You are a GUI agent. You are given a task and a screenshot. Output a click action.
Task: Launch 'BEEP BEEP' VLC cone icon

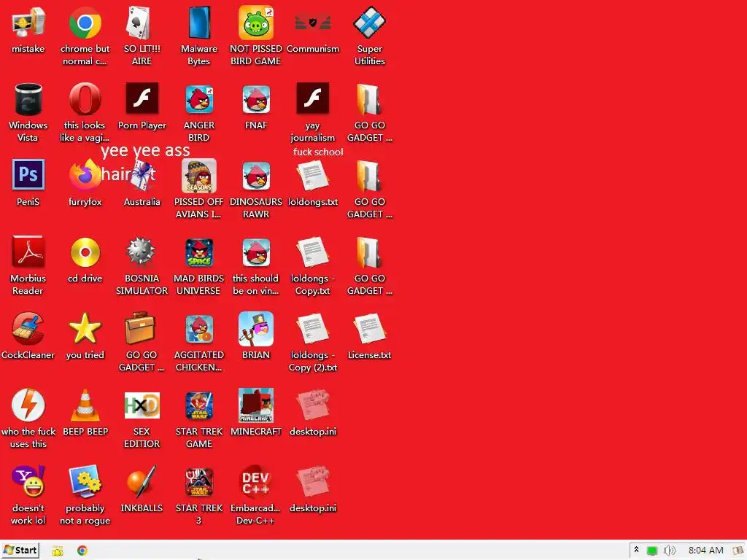(85, 405)
